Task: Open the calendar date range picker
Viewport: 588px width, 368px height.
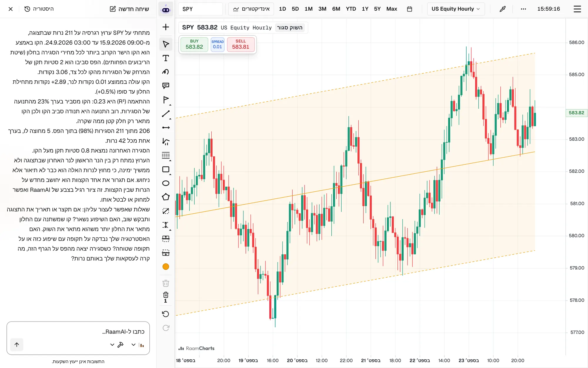Action: [x=410, y=9]
